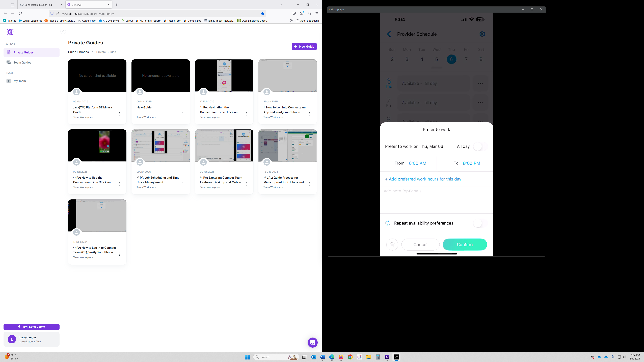Open the Firefox extensions puzzle icon
Screen dimensions: 644x362
pos(309,13)
